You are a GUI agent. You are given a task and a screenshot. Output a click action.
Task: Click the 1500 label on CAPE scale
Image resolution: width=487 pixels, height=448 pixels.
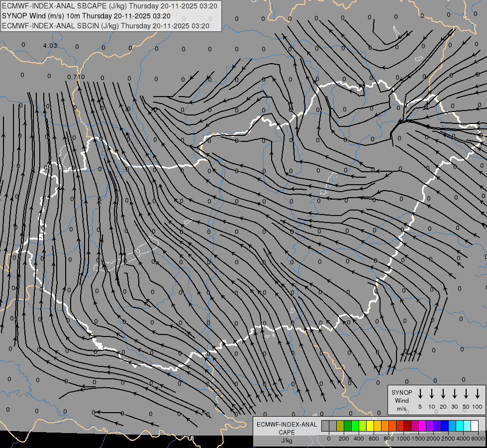click(418, 439)
